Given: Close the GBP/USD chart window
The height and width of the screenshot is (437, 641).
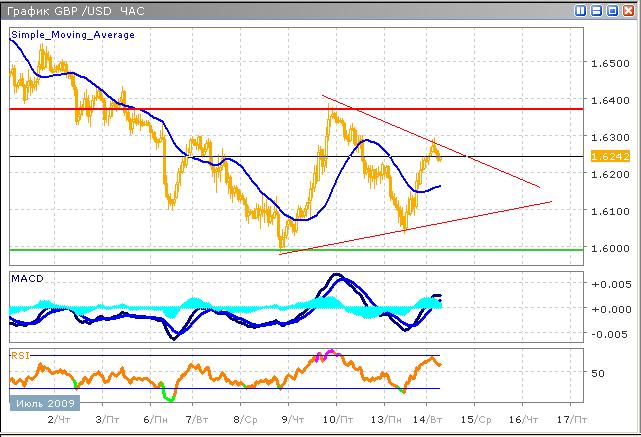Looking at the screenshot, I should (627, 10).
